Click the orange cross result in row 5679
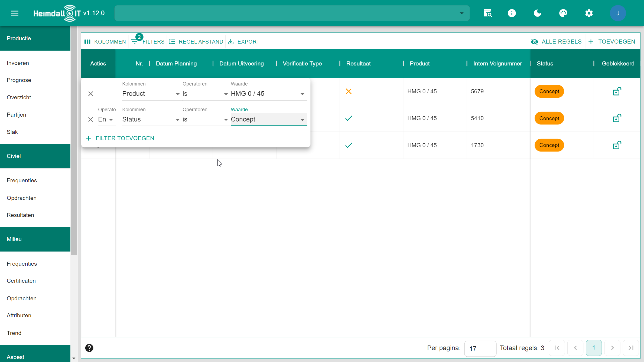Viewport: 644px width, 362px height. pos(348,91)
